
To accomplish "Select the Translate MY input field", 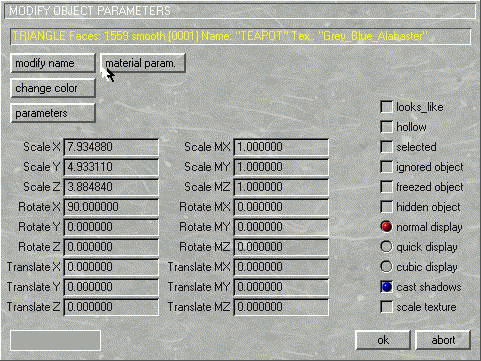I will (x=281, y=287).
